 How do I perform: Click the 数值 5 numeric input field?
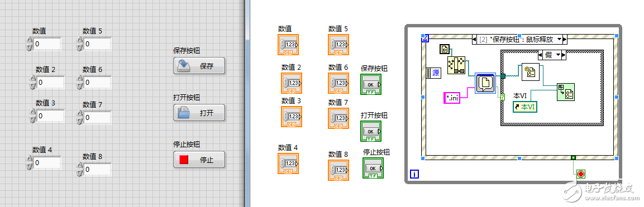pos(97,44)
